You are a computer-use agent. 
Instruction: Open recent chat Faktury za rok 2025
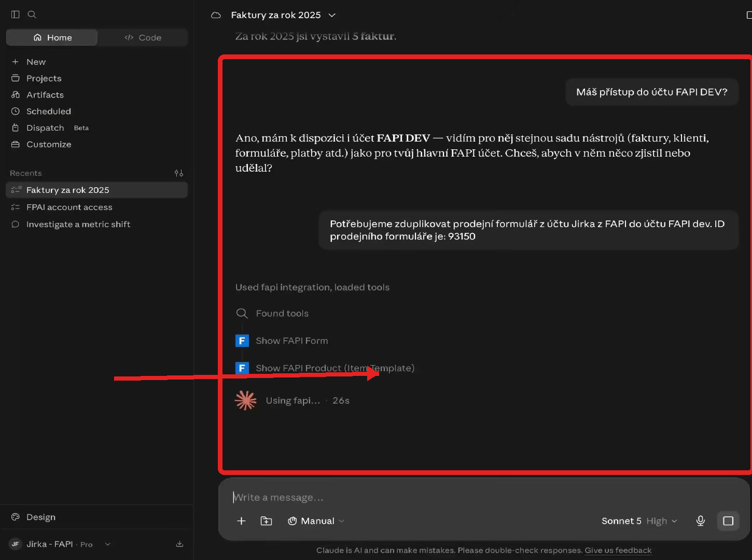coord(96,190)
